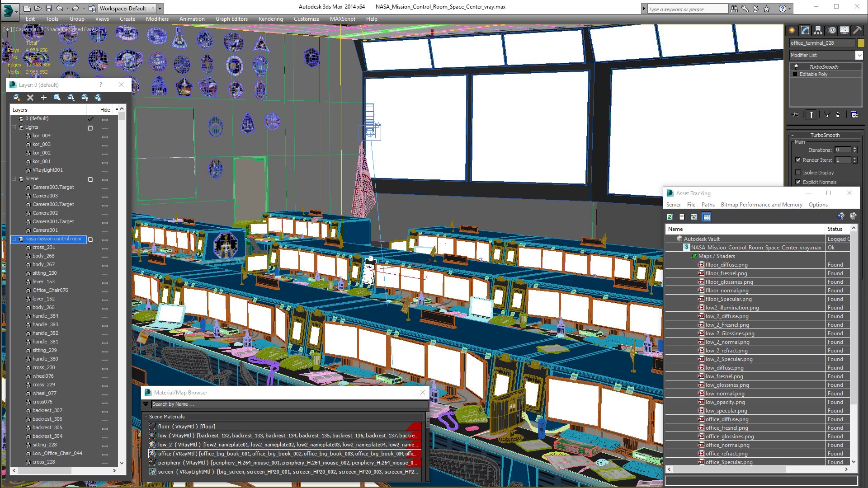Viewport: 868px width, 488px height.
Task: Toggle the Explicit Normals checkbox
Action: click(798, 182)
